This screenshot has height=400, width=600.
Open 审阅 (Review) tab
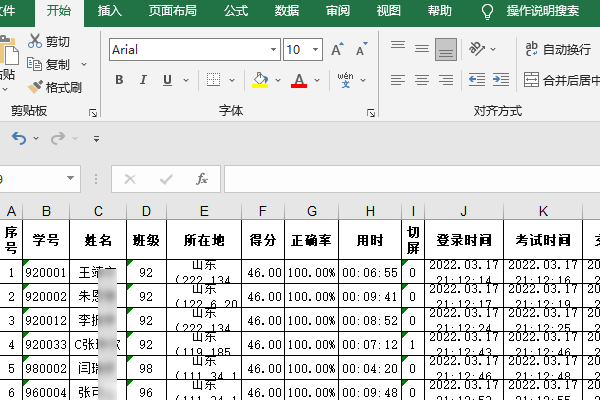coord(338,11)
